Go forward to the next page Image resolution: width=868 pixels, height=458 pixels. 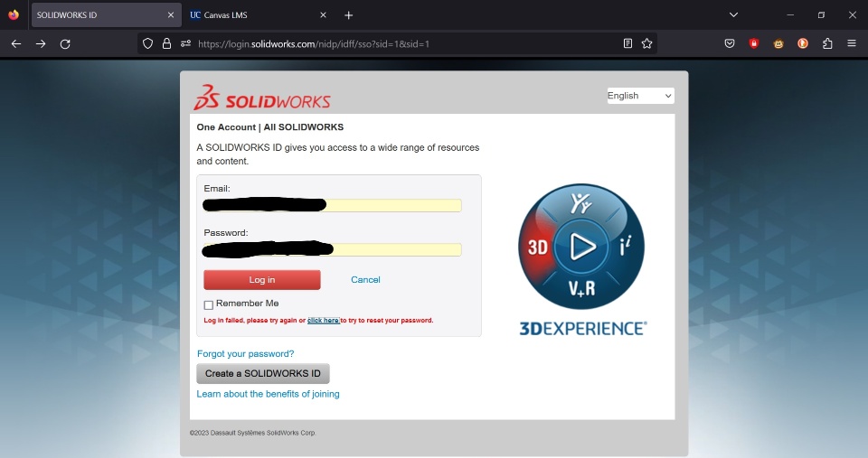pyautogui.click(x=41, y=43)
